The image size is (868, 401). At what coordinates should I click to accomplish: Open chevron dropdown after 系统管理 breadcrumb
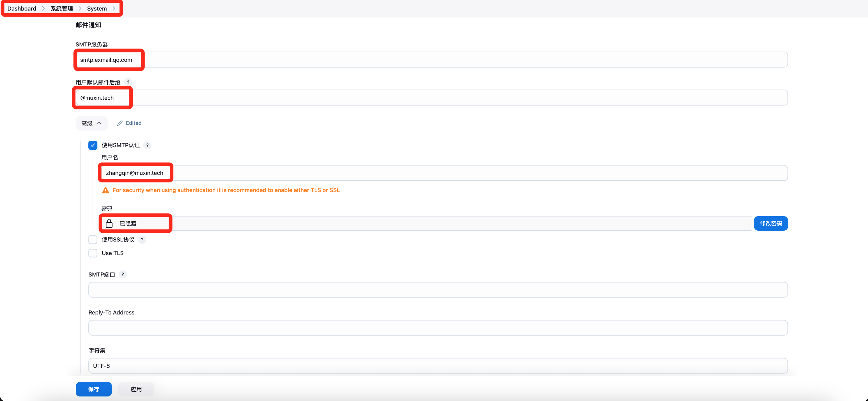pos(80,8)
